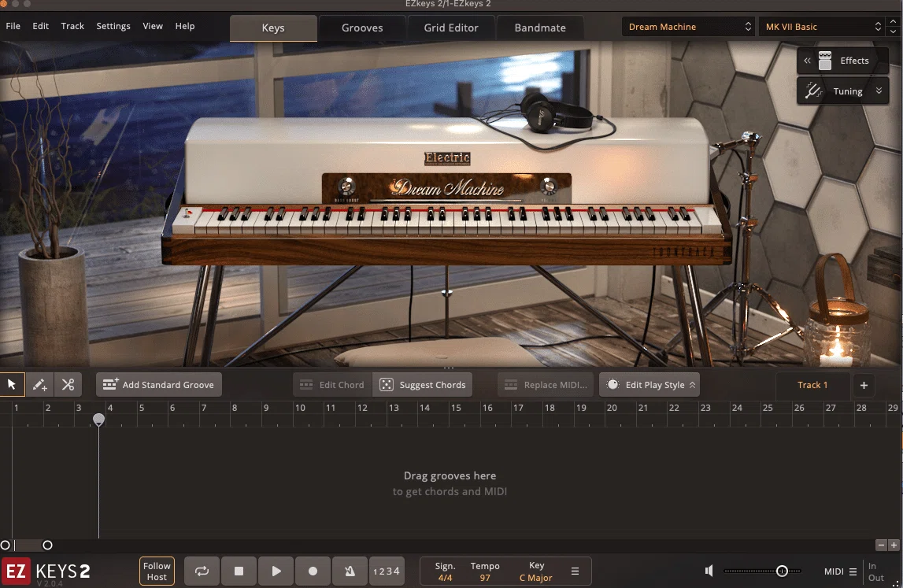903x588 pixels.
Task: Open the Edit menu
Action: pyautogui.click(x=40, y=26)
